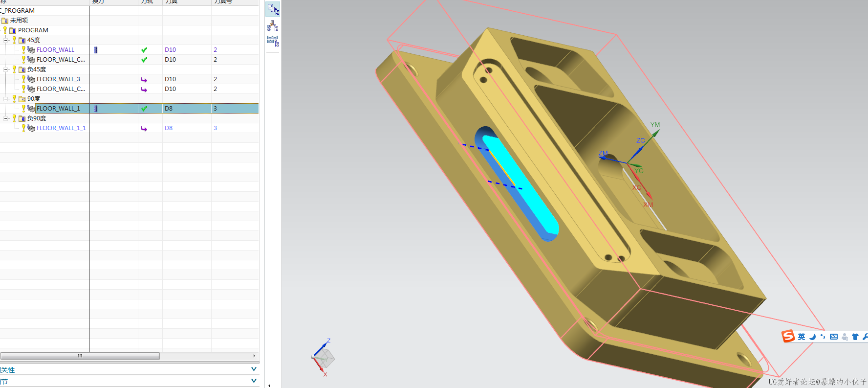Viewport: 868px width, 388px height.
Task: Toggle lightbulb for FLOOR_WALL_1_1 operation
Action: (x=23, y=128)
